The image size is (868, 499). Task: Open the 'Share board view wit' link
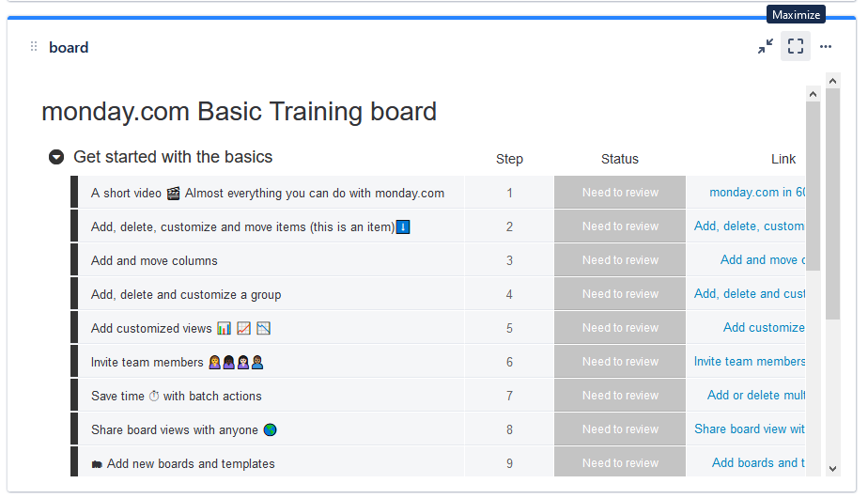(750, 429)
